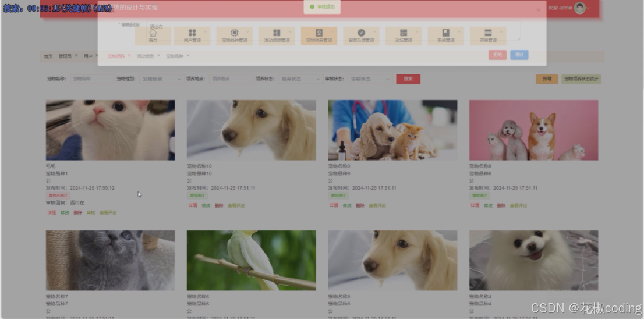Click the blue 通过 approve button
This screenshot has width=644, height=320.
pyautogui.click(x=519, y=55)
